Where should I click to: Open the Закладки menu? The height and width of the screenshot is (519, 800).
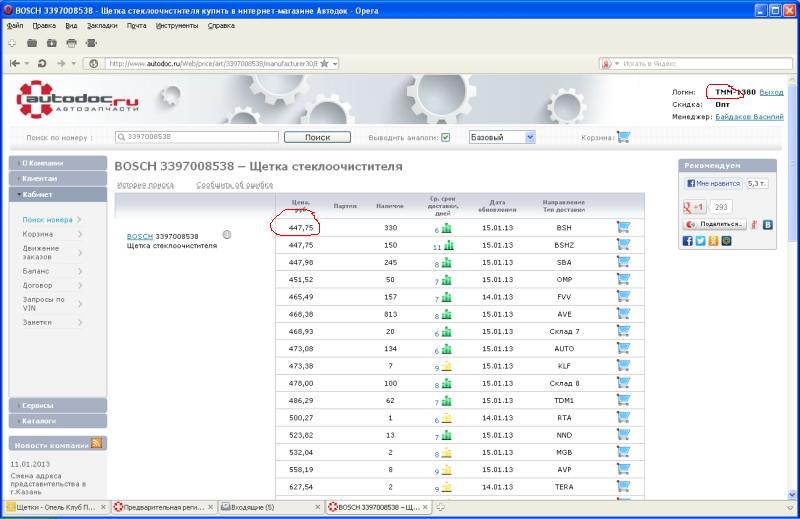tap(102, 26)
